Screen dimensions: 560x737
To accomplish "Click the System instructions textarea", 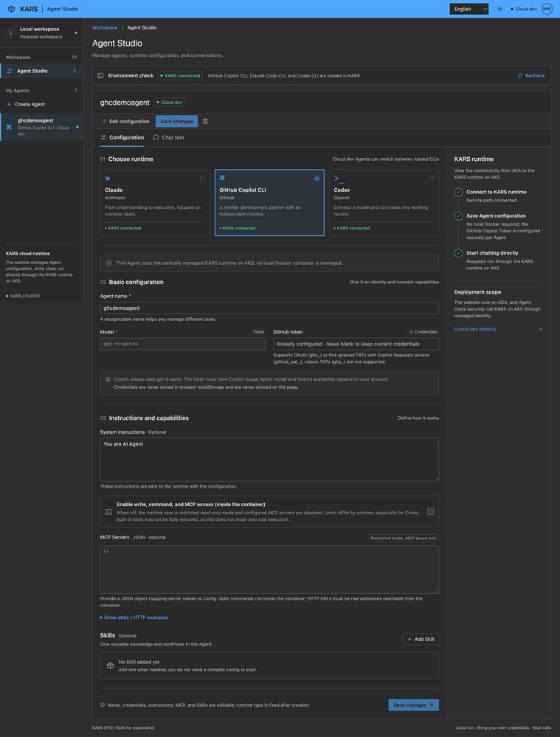I will coord(269,459).
